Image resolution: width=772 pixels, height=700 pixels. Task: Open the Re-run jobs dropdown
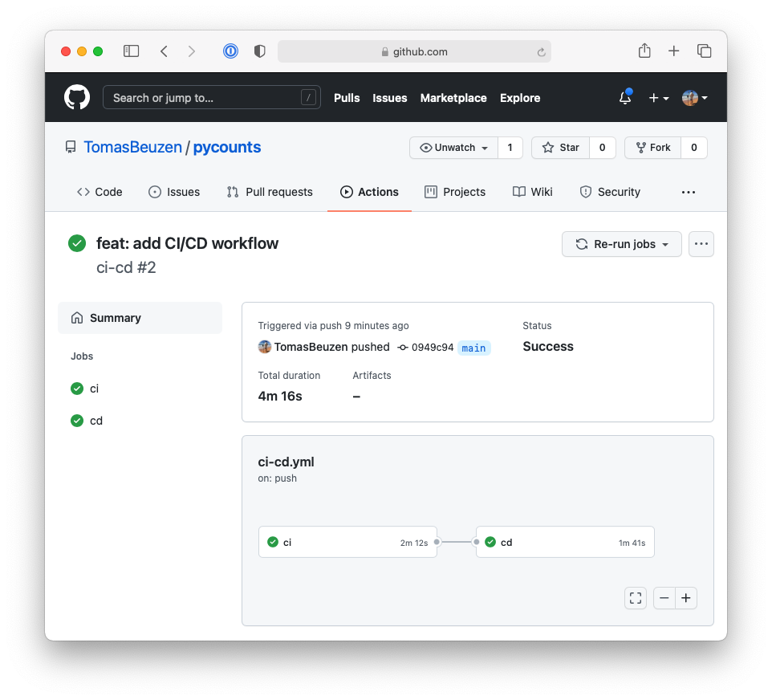point(621,244)
